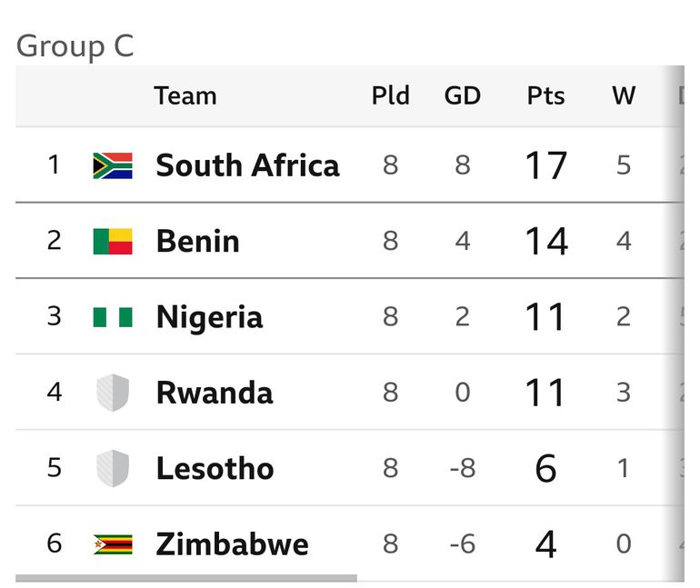Click the Group C heading
Screen dimensions: 700x588
pyautogui.click(x=75, y=45)
